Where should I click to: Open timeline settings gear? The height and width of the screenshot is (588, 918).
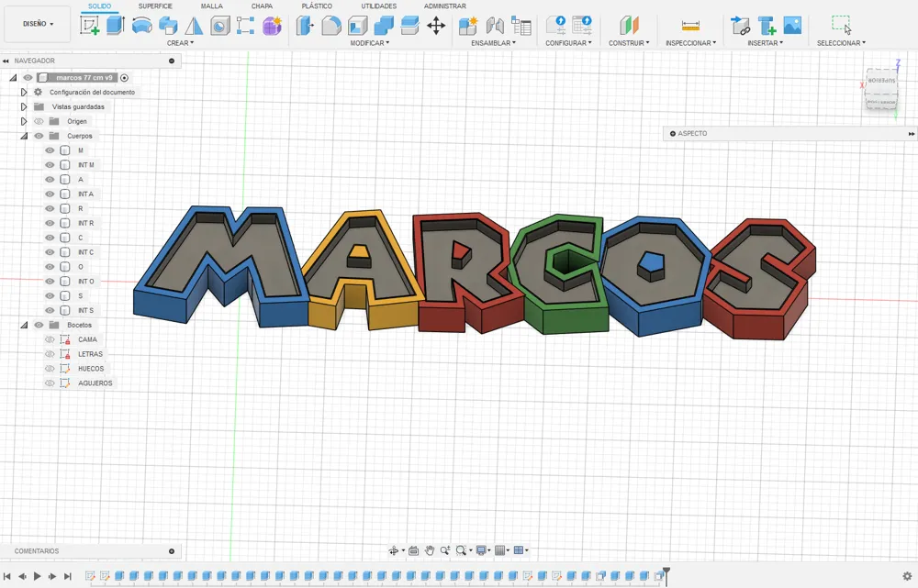pos(907,576)
